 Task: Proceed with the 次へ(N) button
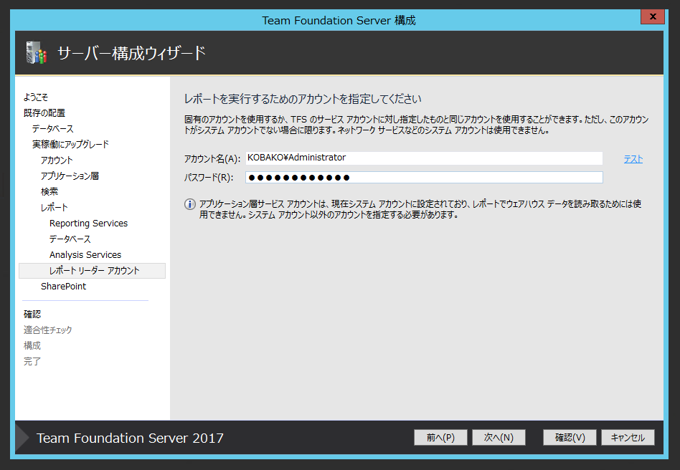point(499,437)
